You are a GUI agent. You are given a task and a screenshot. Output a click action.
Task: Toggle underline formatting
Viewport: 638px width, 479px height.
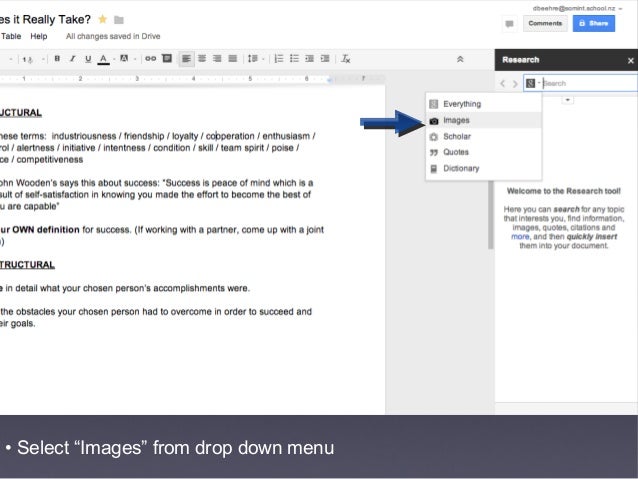pos(87,58)
